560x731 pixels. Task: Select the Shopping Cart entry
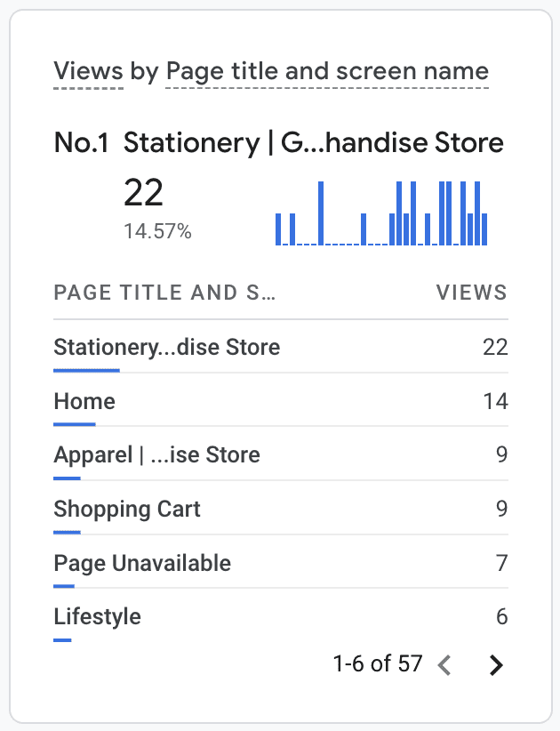tap(126, 509)
